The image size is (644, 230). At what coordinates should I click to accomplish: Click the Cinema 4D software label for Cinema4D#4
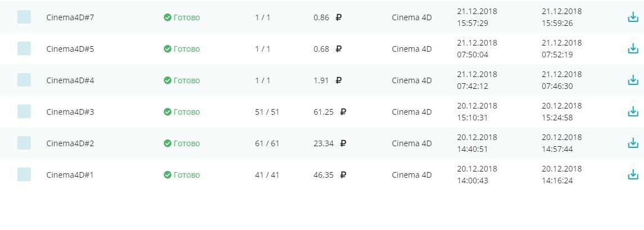click(x=411, y=80)
